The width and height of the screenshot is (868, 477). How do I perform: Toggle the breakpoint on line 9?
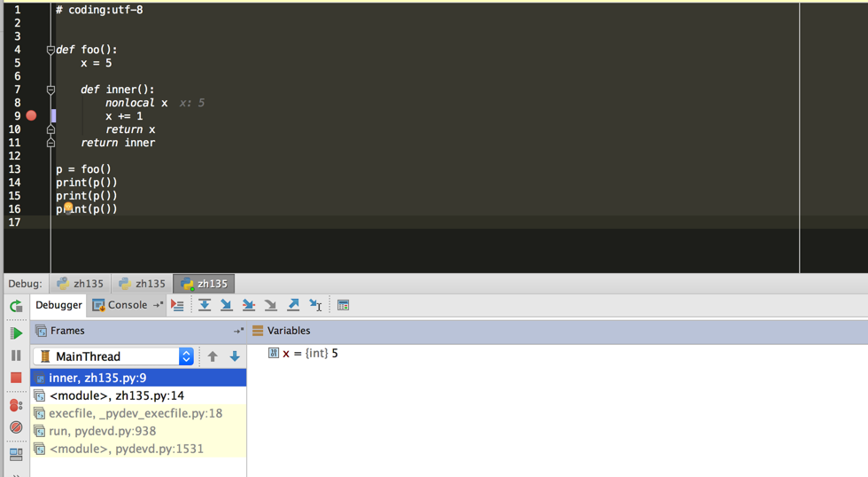pyautogui.click(x=32, y=116)
